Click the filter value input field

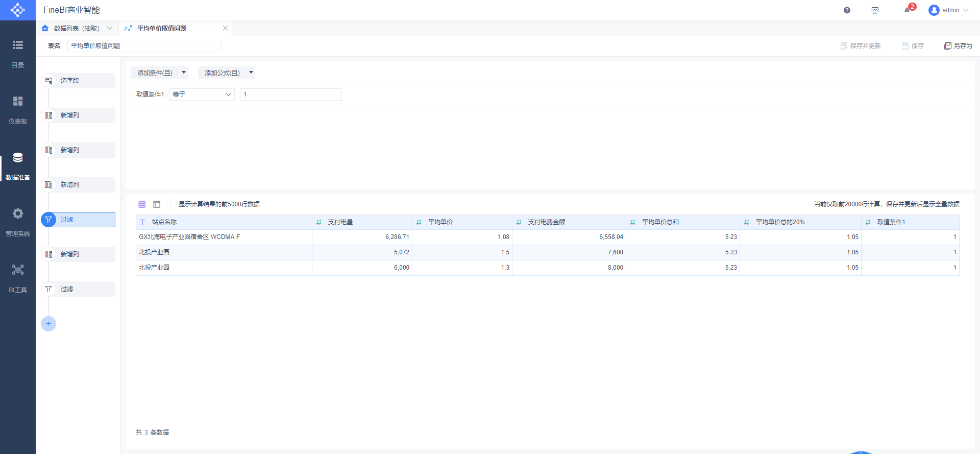click(x=291, y=94)
